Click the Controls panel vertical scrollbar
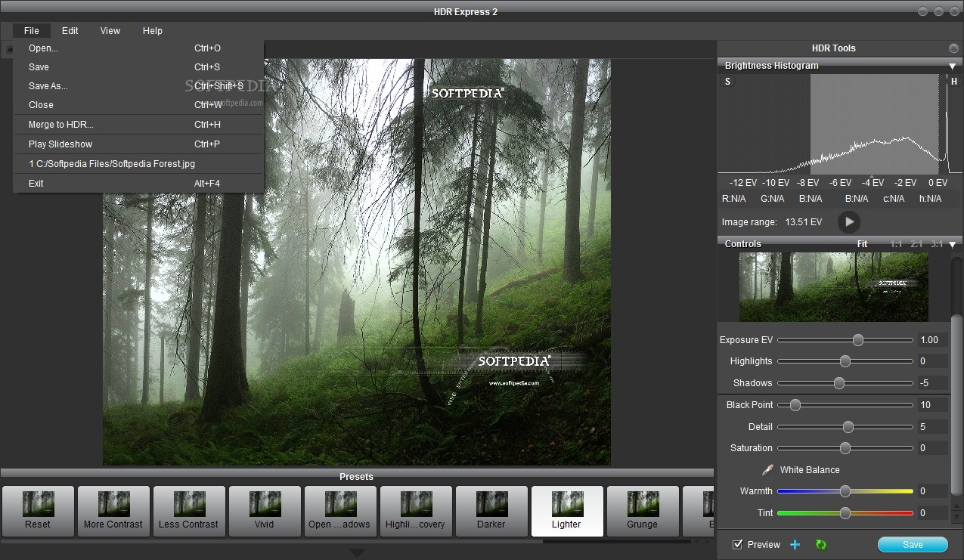The width and height of the screenshot is (964, 560). [957, 407]
